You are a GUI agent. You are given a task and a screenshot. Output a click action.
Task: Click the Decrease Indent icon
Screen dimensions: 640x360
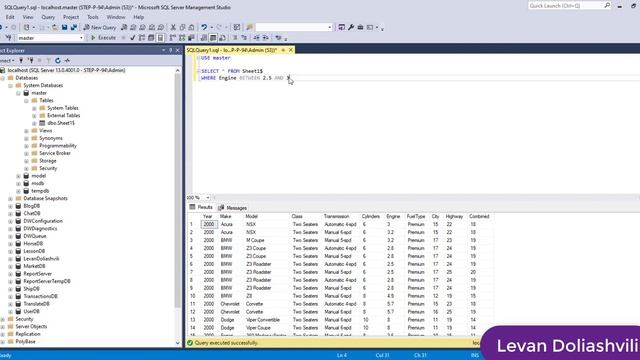[256, 38]
